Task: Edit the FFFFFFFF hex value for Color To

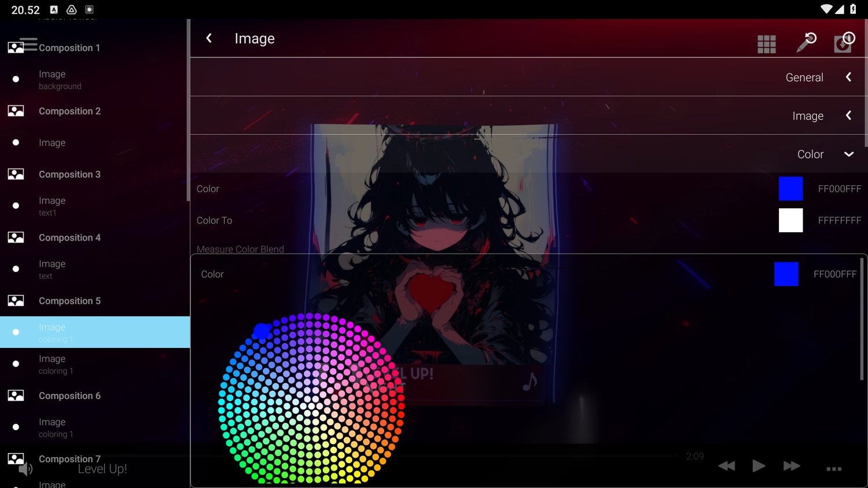Action: tap(840, 221)
